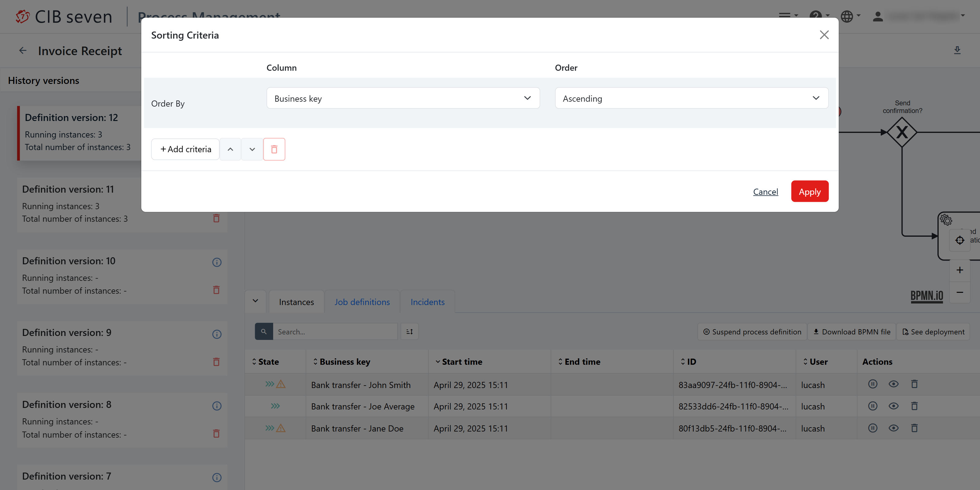
Task: Open the Business key column dropdown
Action: coord(403,98)
